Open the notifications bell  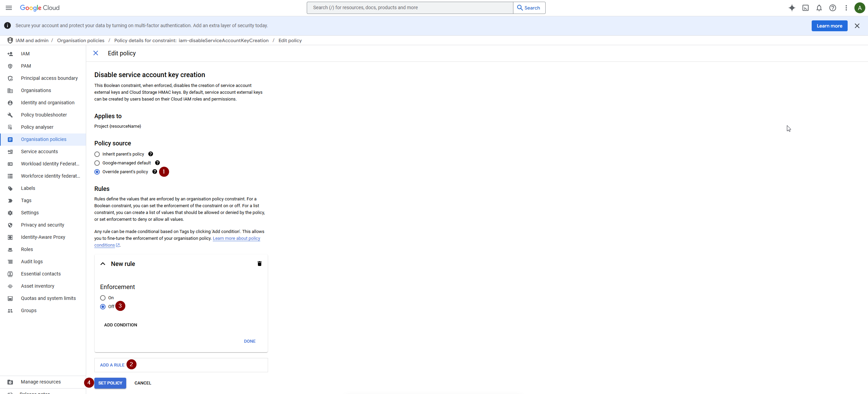click(819, 8)
